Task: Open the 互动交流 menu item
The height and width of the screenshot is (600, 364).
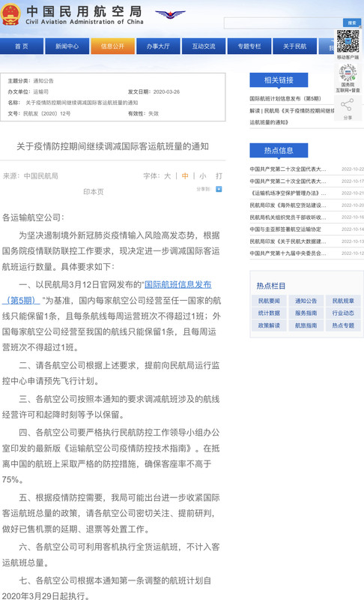Action: click(204, 46)
